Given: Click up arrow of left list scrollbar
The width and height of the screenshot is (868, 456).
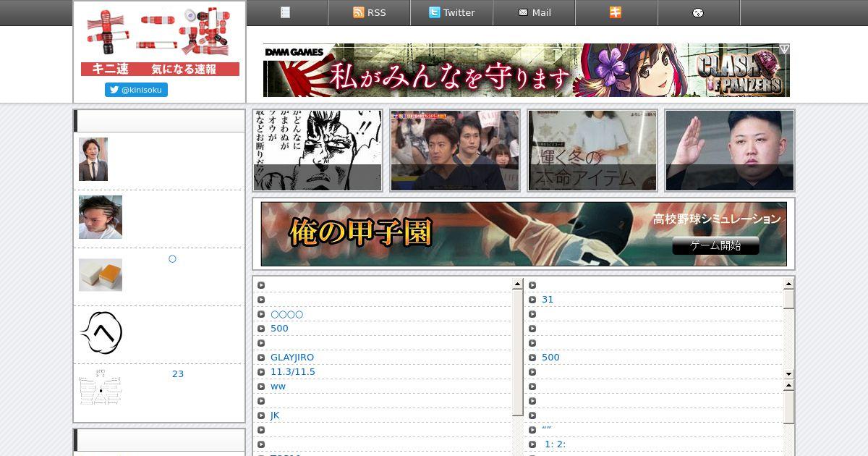Looking at the screenshot, I should pyautogui.click(x=518, y=284).
